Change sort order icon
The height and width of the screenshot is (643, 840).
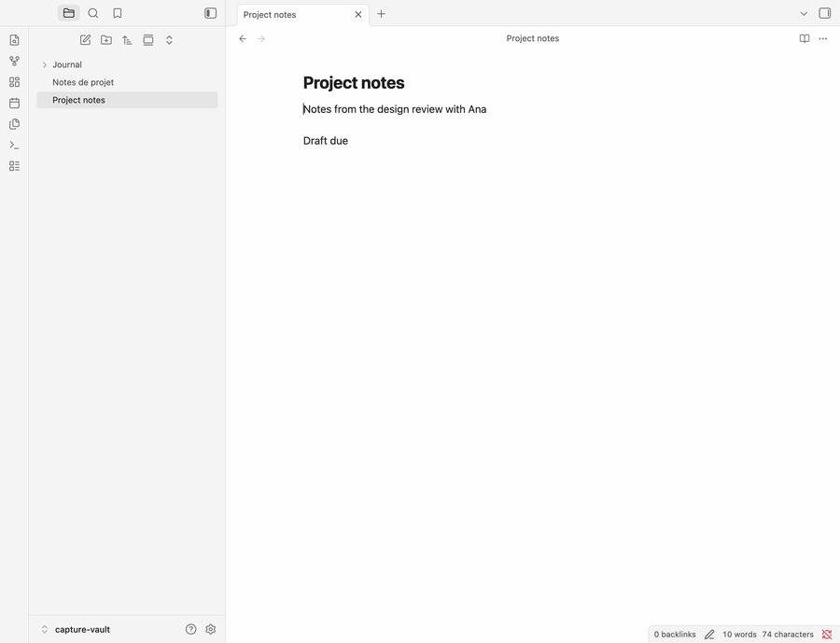pyautogui.click(x=127, y=40)
